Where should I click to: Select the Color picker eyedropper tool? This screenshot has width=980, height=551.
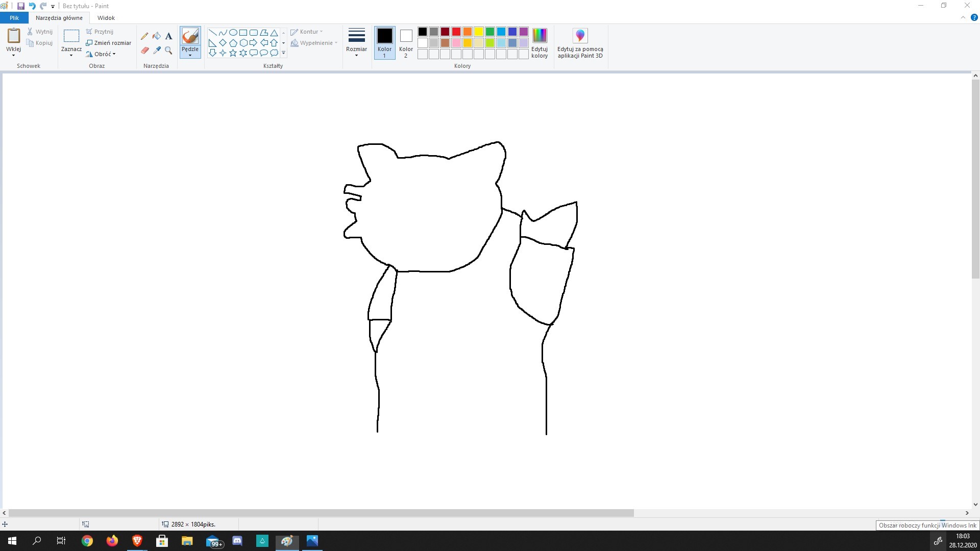157,51
